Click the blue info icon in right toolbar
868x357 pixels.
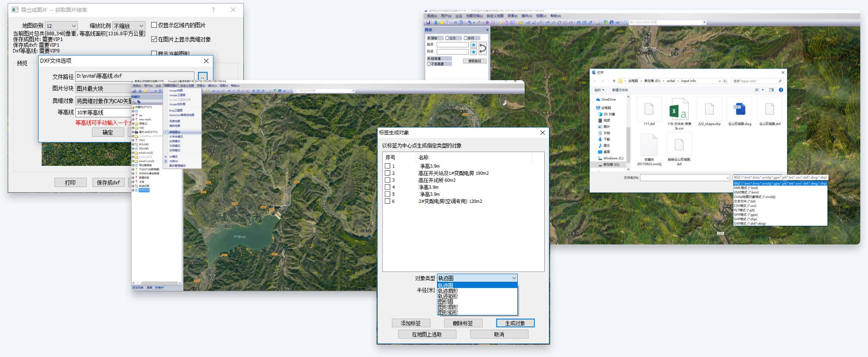(x=611, y=22)
